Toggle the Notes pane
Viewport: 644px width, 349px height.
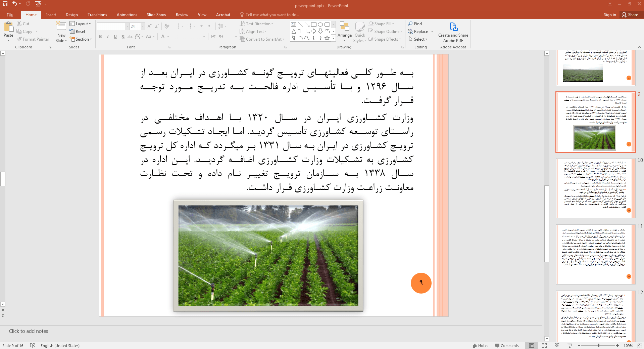pyautogui.click(x=481, y=346)
